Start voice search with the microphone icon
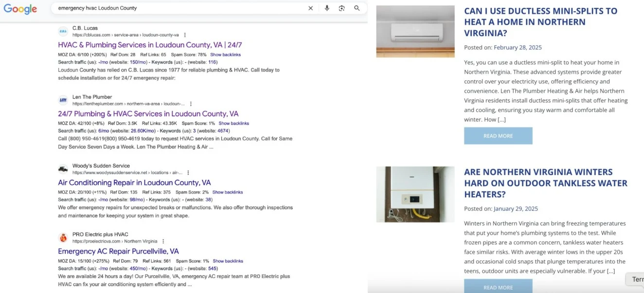 pos(327,8)
